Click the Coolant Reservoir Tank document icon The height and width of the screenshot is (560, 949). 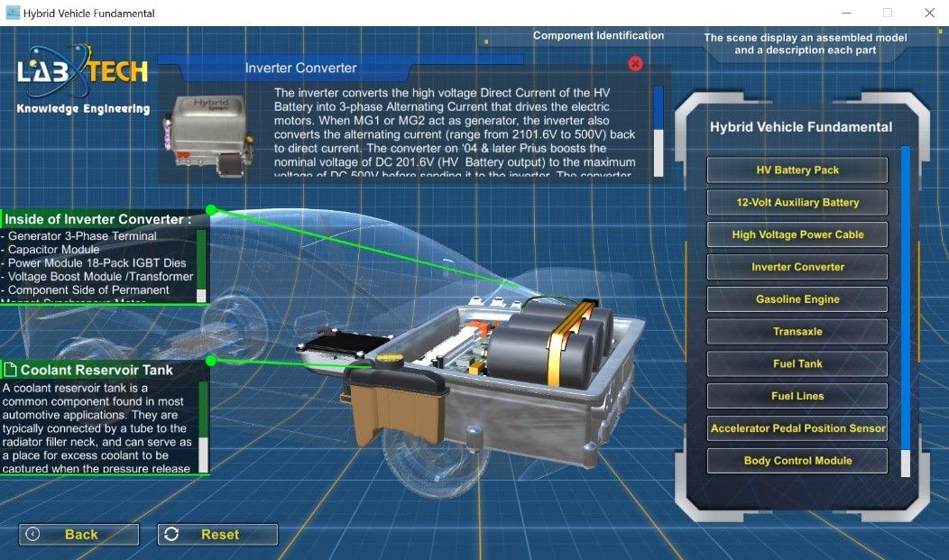click(10, 370)
